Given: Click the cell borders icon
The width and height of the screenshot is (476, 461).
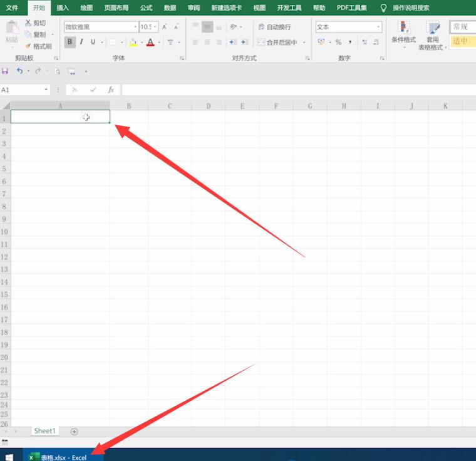Looking at the screenshot, I should coord(113,42).
